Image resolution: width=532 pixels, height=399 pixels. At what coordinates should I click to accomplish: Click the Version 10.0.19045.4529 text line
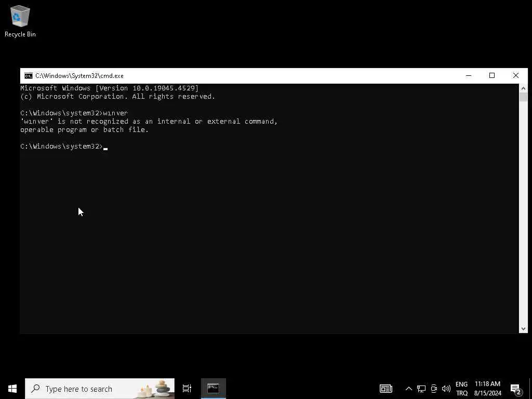pyautogui.click(x=109, y=88)
